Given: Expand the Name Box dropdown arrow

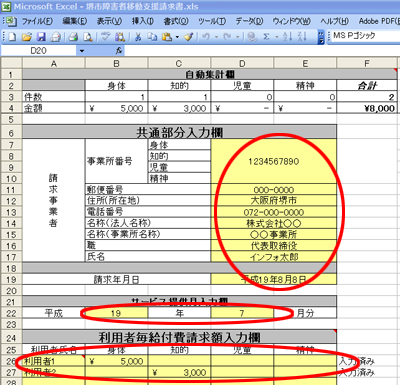Looking at the screenshot, I should [82, 51].
